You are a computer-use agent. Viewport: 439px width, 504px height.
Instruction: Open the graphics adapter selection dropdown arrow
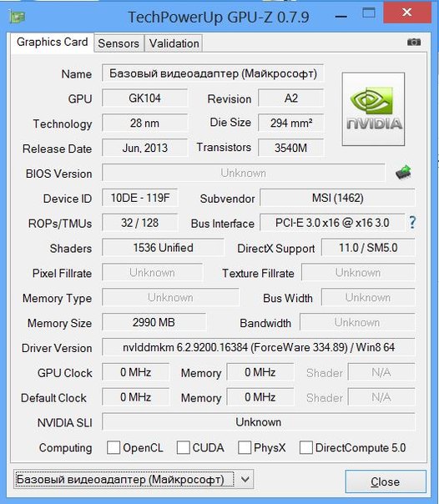pos(245,480)
